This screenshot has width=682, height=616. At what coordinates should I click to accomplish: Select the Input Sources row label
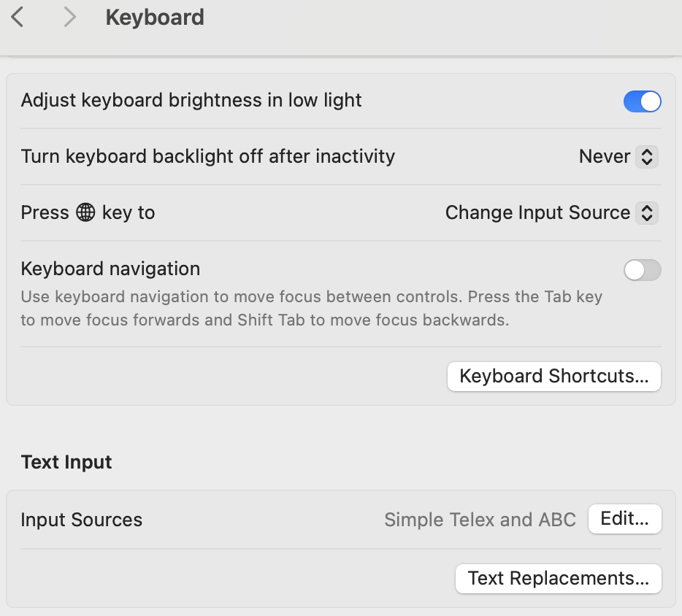click(x=81, y=520)
